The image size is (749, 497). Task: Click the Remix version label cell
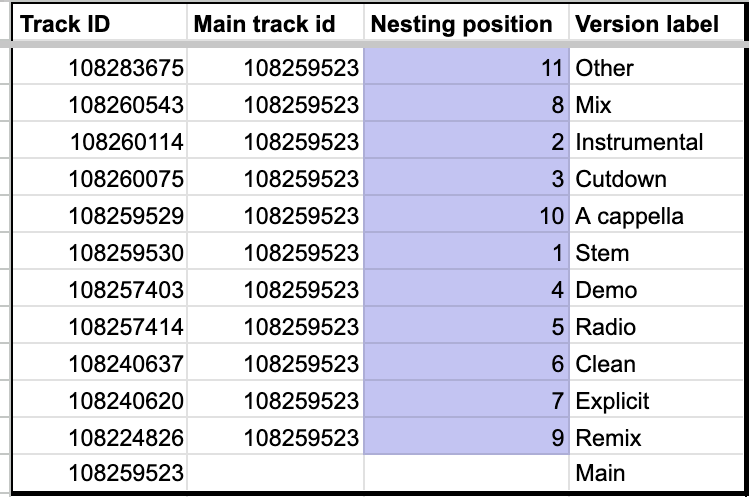coord(656,435)
